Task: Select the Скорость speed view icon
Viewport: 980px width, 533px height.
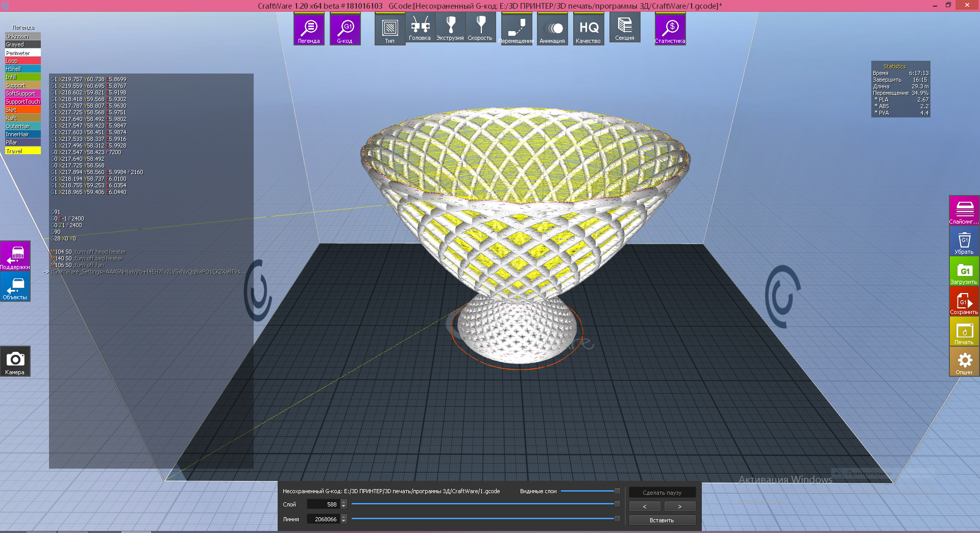Action: (480, 28)
